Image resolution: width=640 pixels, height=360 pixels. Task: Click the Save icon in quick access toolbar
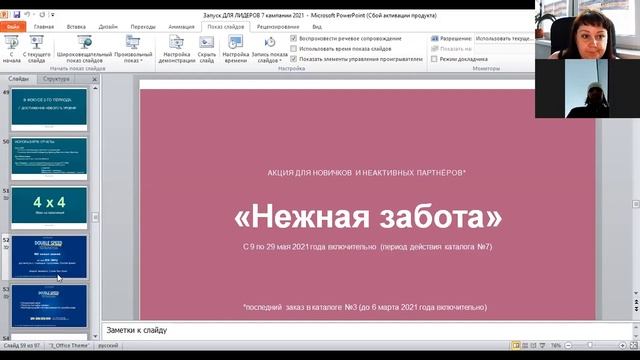[17, 15]
